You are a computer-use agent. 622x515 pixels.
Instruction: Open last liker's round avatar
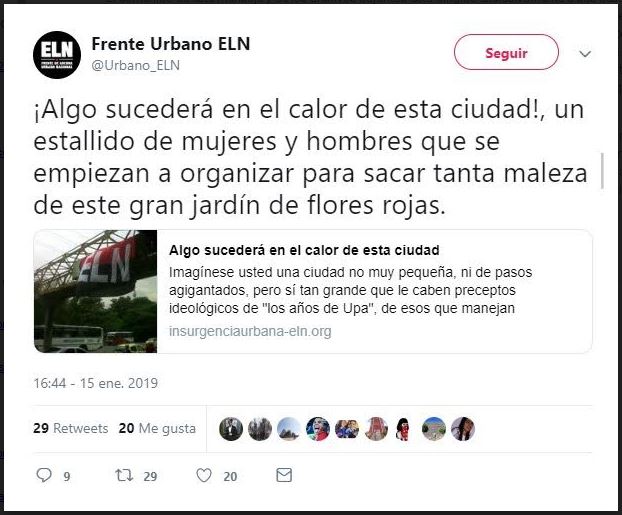(463, 429)
